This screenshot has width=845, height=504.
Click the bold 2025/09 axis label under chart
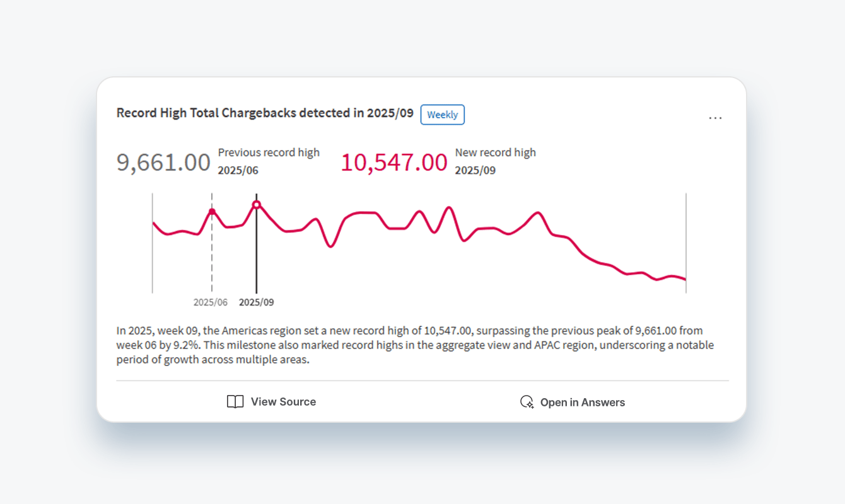[x=257, y=302]
